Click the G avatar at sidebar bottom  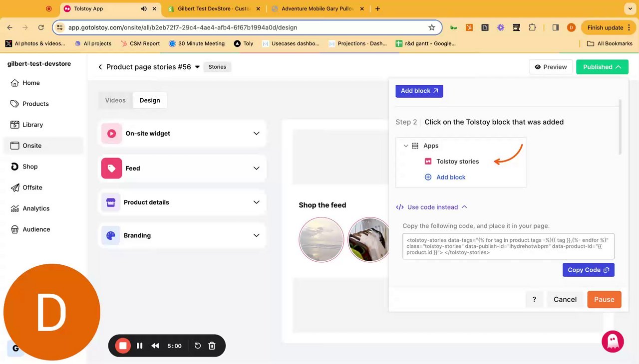(15, 349)
